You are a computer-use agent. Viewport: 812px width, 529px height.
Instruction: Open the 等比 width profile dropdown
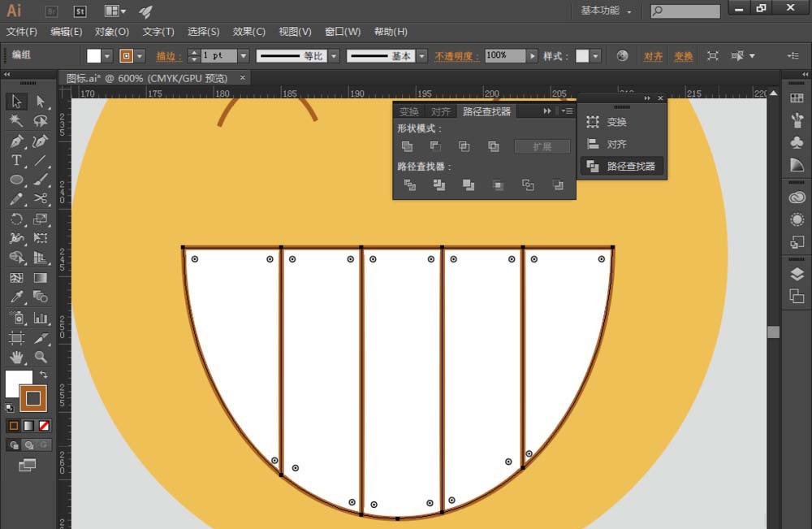pos(334,56)
